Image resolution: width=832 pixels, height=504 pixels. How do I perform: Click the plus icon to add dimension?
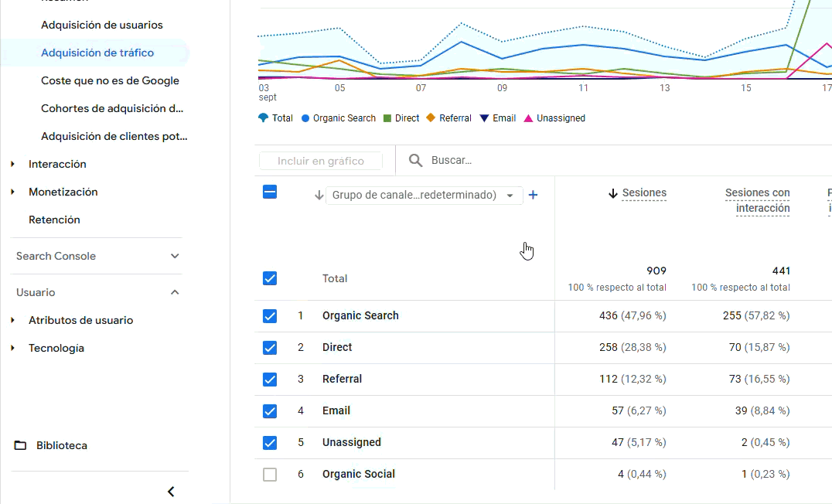pos(533,196)
